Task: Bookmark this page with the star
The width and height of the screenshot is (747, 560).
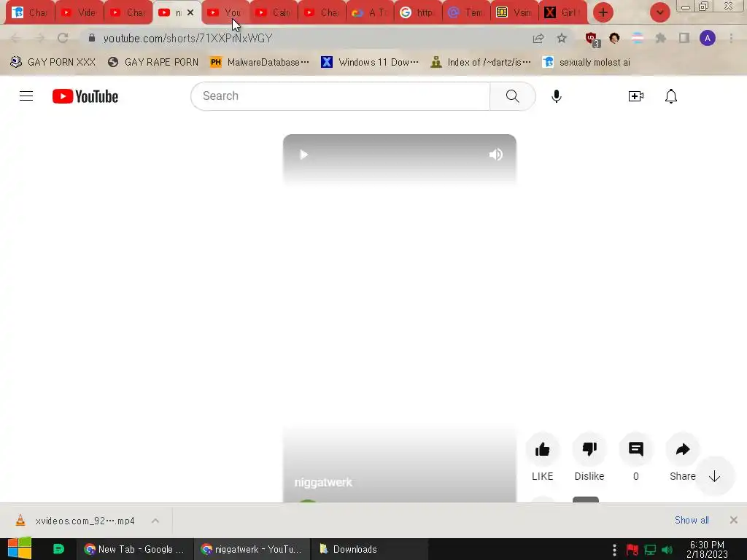Action: coord(562,38)
